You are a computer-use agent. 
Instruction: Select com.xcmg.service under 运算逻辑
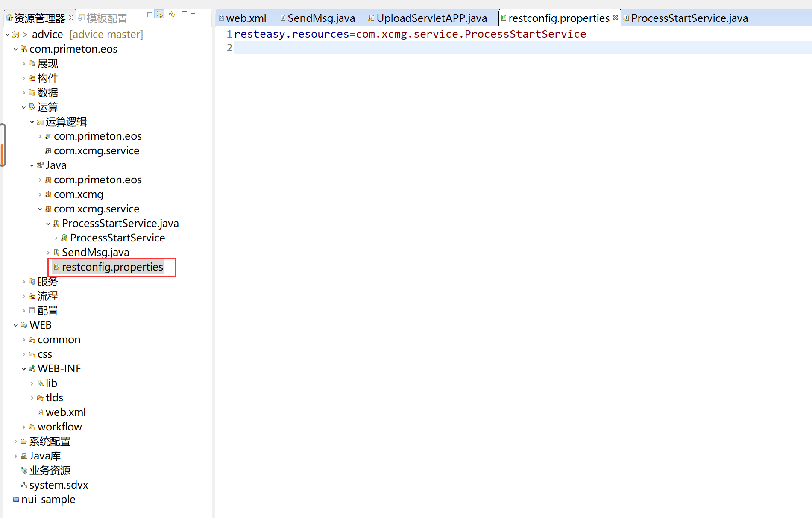pyautogui.click(x=97, y=151)
